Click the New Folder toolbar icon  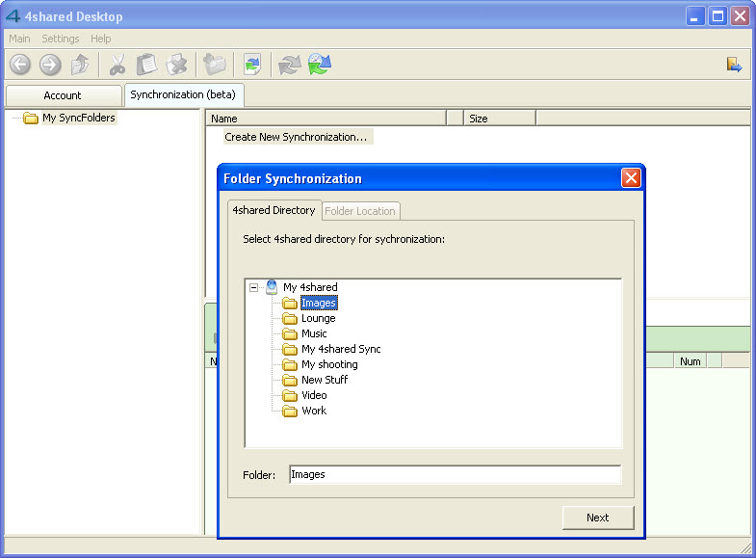(215, 65)
